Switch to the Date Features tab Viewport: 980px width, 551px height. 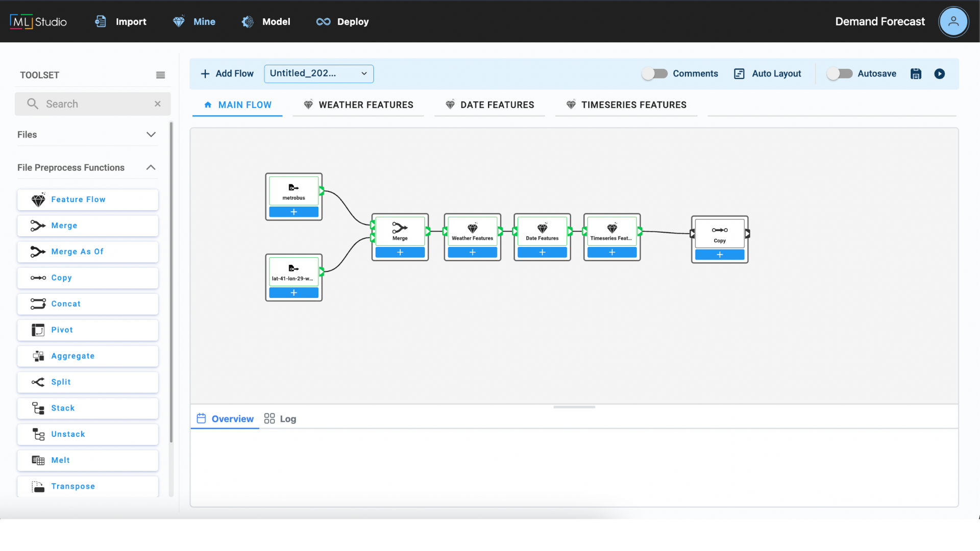tap(490, 105)
